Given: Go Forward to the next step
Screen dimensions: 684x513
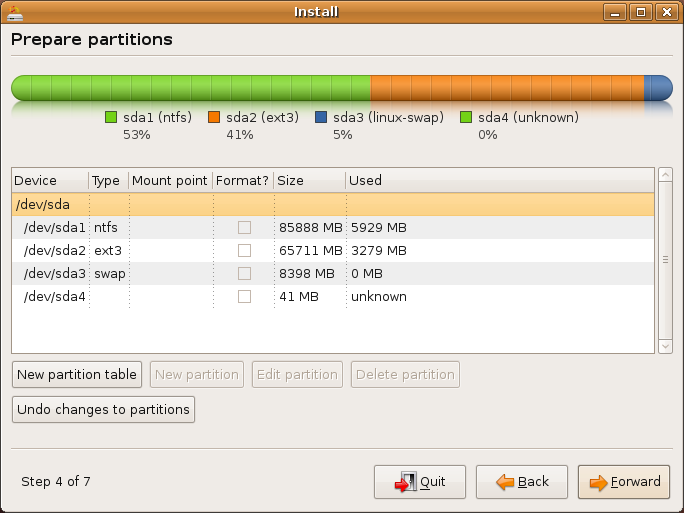Looking at the screenshot, I should (624, 482).
